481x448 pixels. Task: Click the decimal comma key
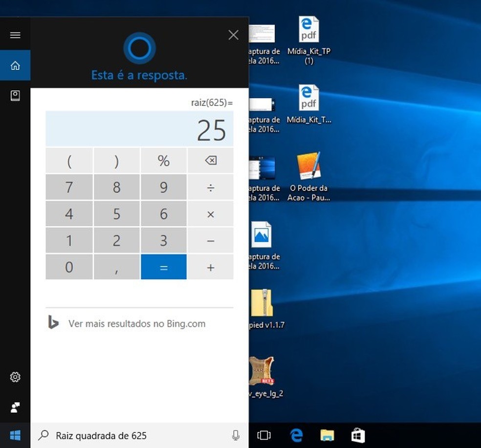[x=116, y=267]
